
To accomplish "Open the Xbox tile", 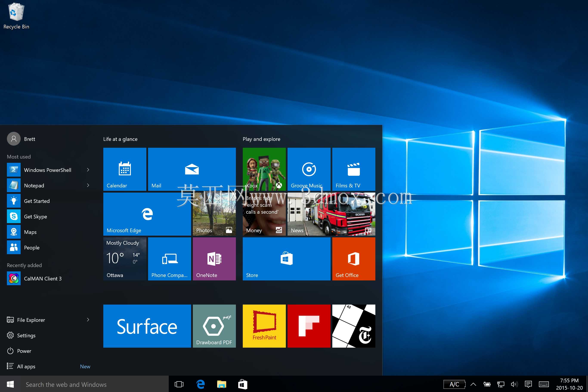I will click(264, 169).
